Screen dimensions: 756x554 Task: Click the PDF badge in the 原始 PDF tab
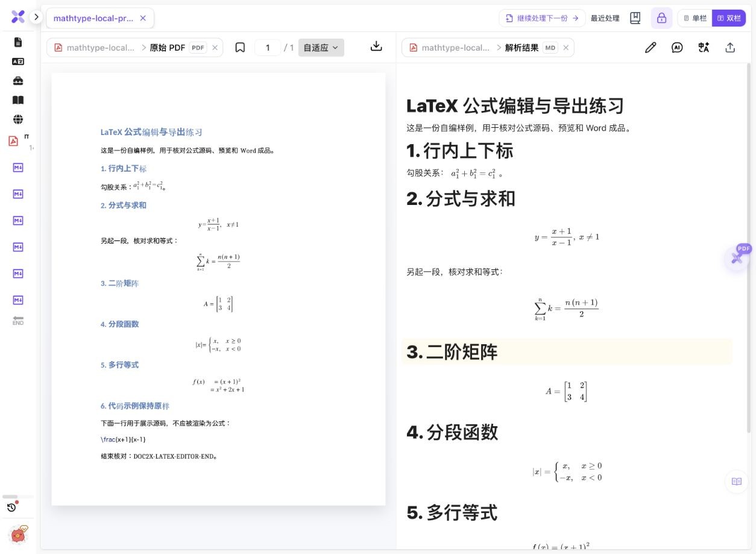[x=198, y=48]
